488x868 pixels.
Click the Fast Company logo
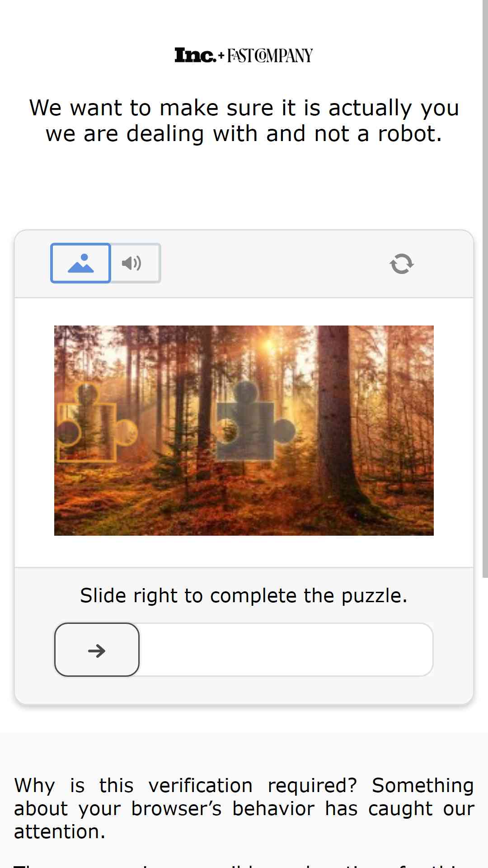pyautogui.click(x=270, y=56)
